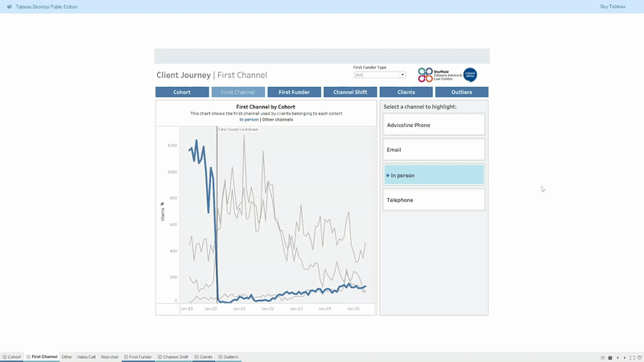Open the Channel Shift bottom dashboard tab

click(x=173, y=356)
